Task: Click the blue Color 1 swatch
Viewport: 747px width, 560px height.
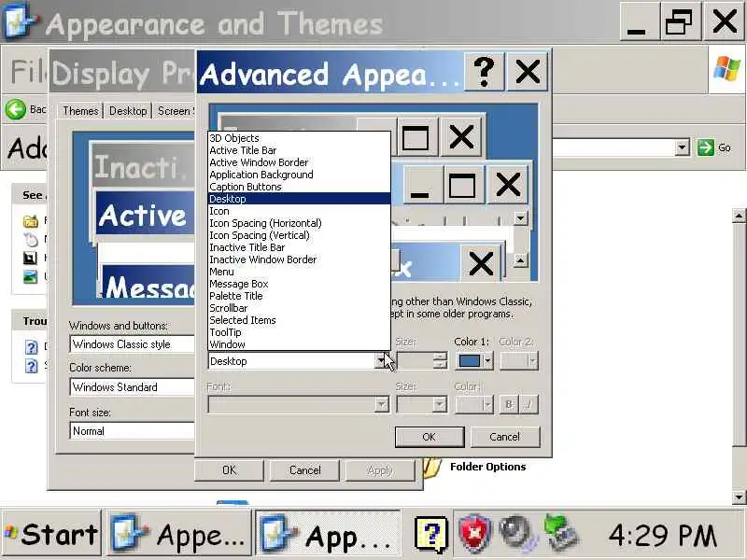Action: point(470,361)
